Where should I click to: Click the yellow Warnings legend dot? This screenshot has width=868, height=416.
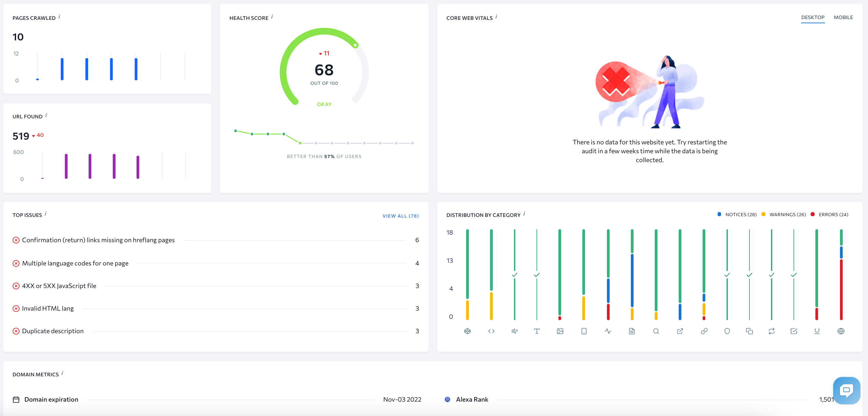(763, 214)
